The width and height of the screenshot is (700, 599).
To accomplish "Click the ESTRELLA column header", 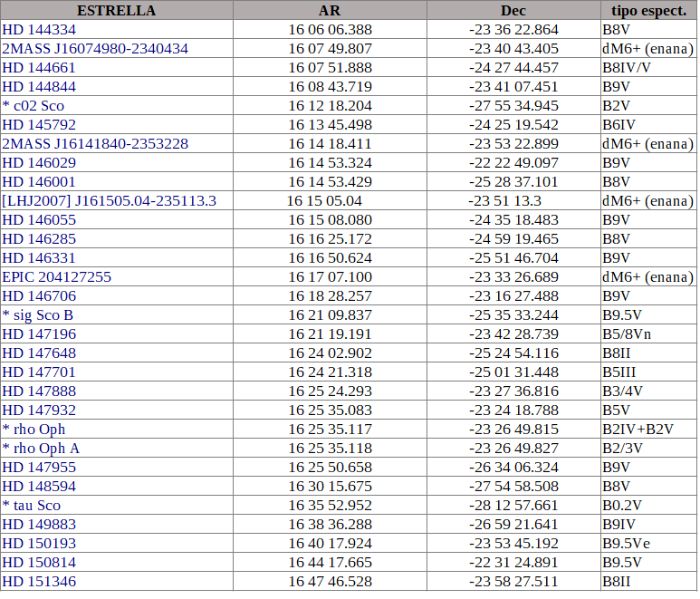I will 117,10.
